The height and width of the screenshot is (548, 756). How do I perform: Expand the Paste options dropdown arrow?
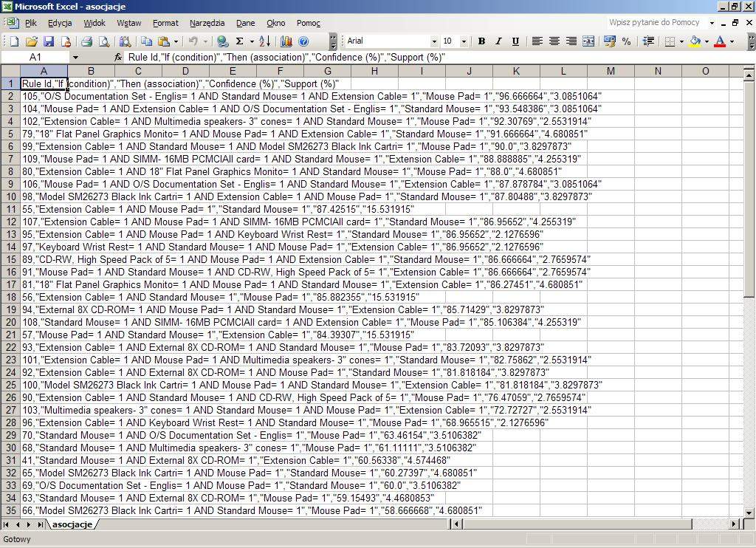(176, 41)
